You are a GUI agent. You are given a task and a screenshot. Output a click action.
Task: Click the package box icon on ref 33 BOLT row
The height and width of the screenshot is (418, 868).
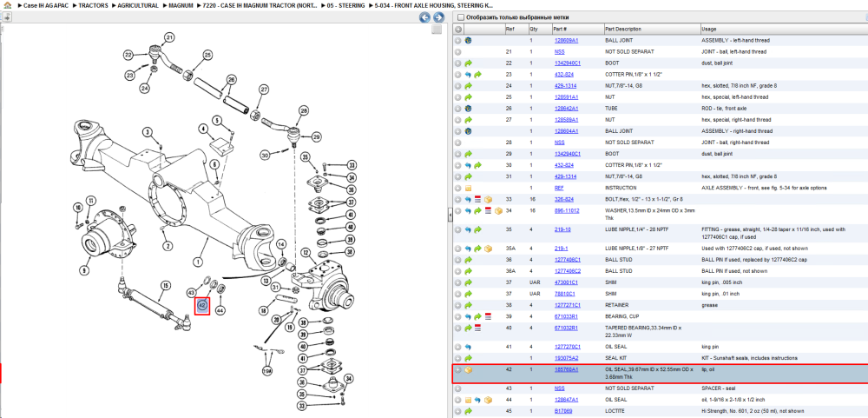point(488,200)
